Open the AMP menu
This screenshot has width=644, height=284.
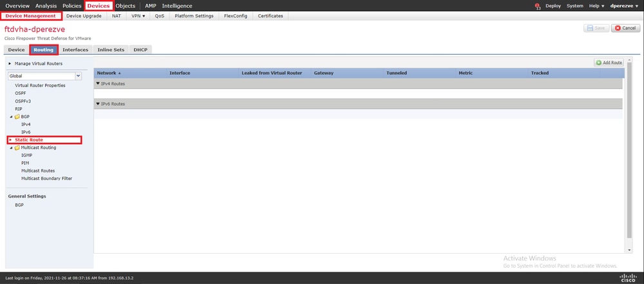coord(151,6)
